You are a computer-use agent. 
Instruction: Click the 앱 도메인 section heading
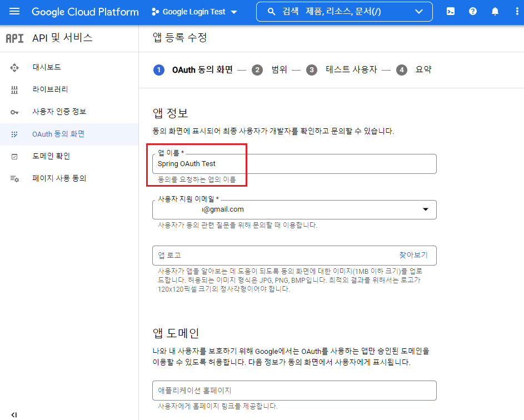pos(176,333)
